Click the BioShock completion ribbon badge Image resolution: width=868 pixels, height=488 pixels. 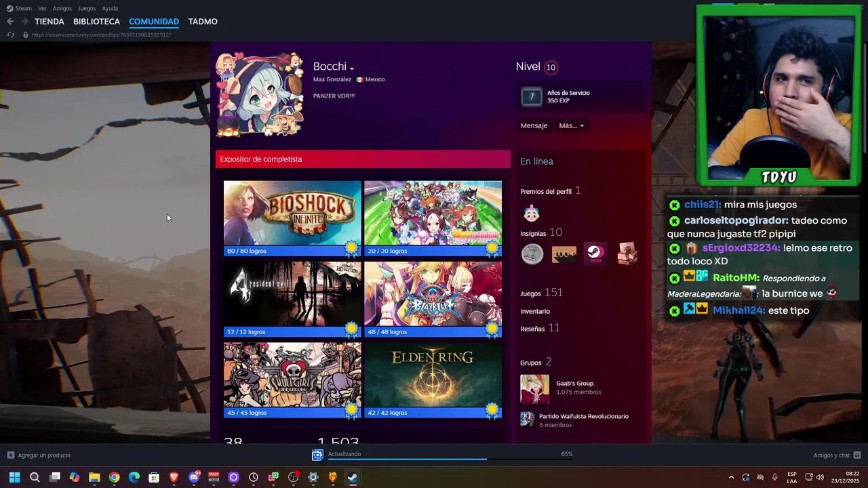pyautogui.click(x=351, y=249)
